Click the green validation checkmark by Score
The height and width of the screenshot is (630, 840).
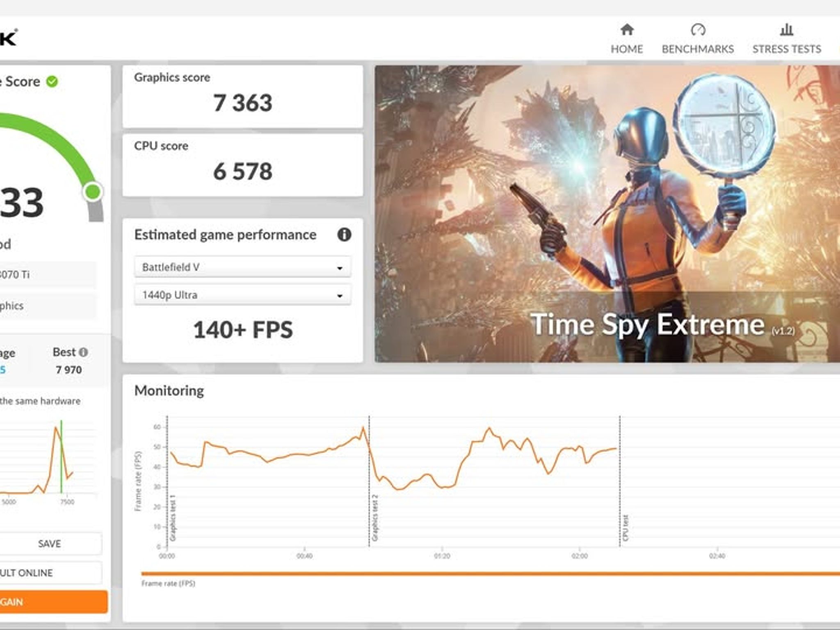point(52,82)
